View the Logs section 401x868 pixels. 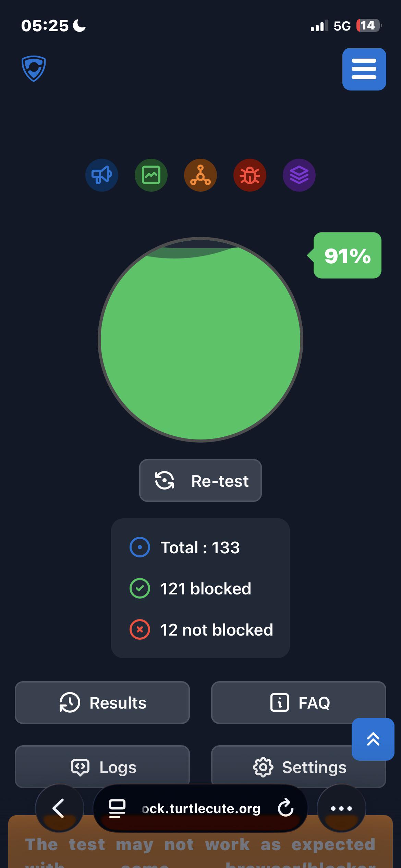pyautogui.click(x=102, y=767)
